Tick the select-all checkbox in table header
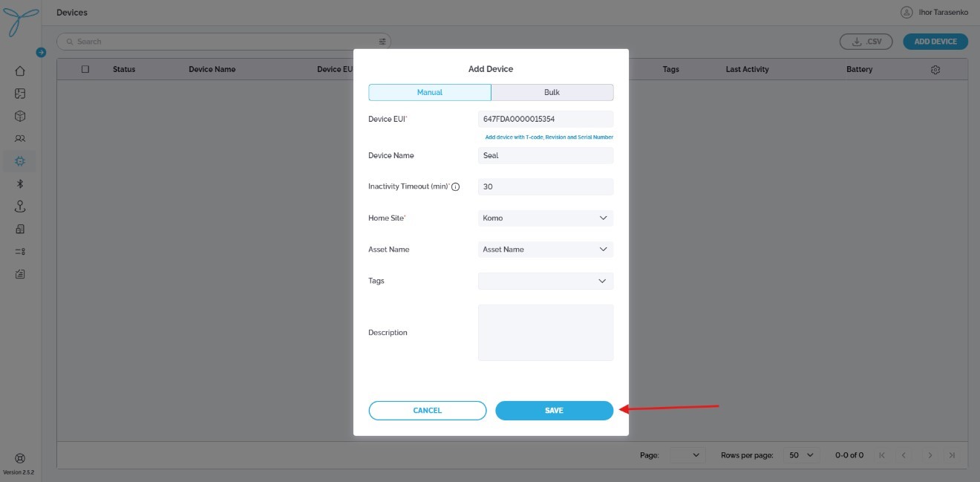Viewport: 980px width, 482px height. pos(85,69)
